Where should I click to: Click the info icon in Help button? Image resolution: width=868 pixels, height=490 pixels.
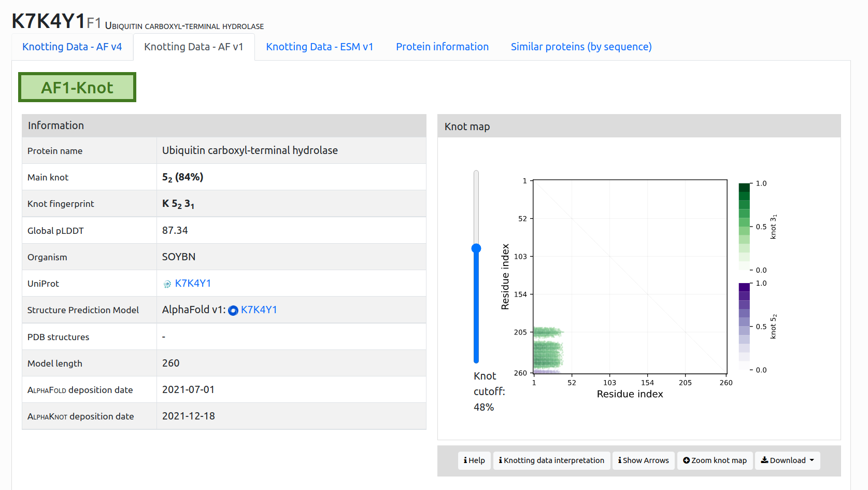pyautogui.click(x=465, y=460)
